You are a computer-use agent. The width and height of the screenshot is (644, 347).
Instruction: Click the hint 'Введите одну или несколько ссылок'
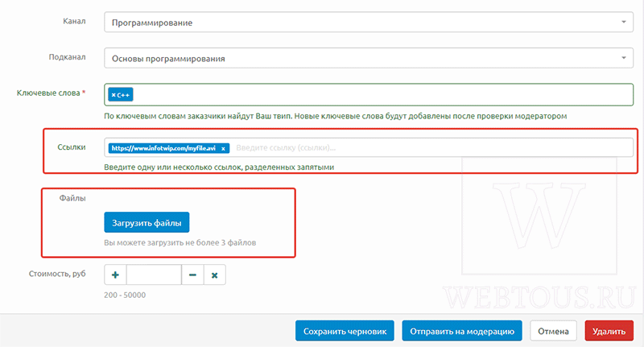pos(219,167)
